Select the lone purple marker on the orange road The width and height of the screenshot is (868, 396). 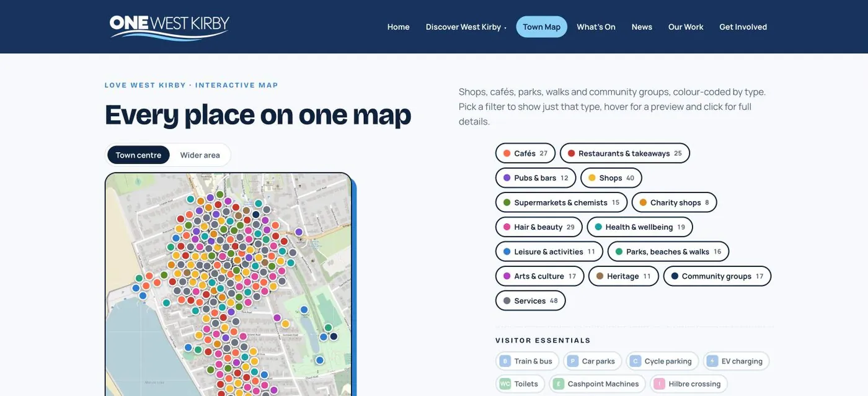[299, 232]
